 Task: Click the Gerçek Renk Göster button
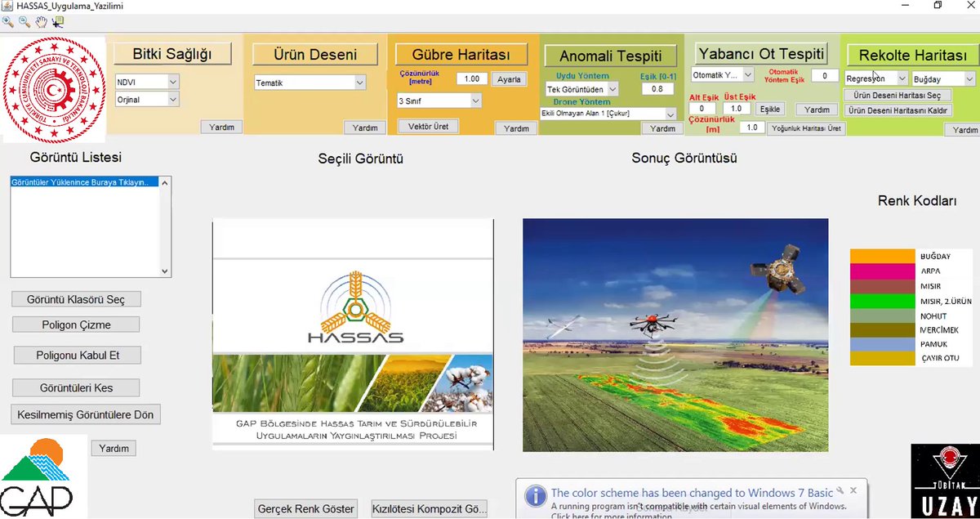tap(307, 508)
